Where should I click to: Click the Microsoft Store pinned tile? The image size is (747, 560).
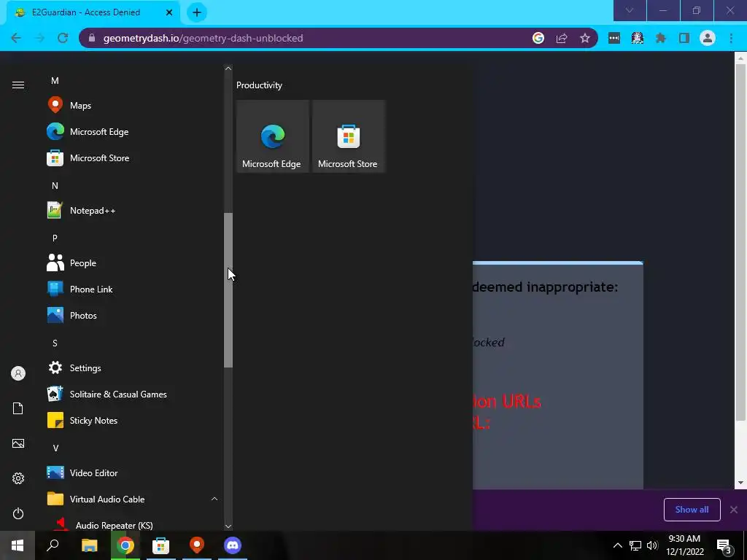click(x=348, y=136)
